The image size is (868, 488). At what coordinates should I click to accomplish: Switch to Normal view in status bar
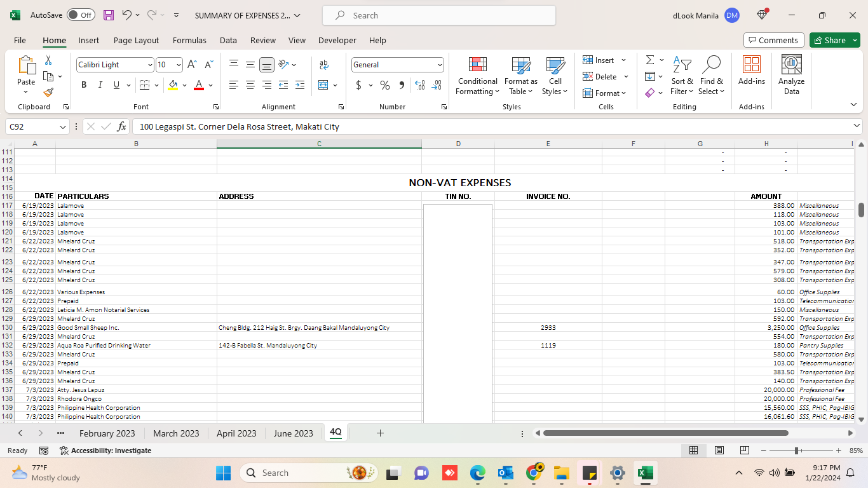tap(694, 451)
